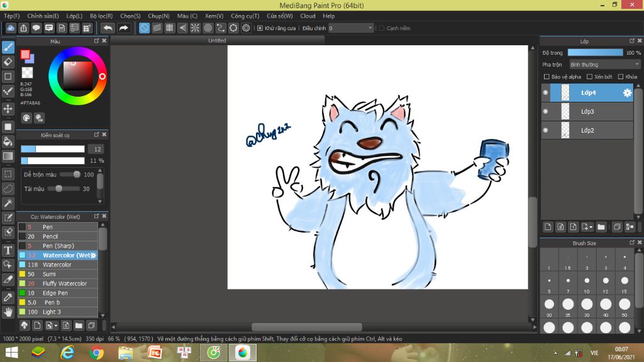This screenshot has height=362, width=644.
Task: Undock the Màu panel
Action: (x=96, y=41)
